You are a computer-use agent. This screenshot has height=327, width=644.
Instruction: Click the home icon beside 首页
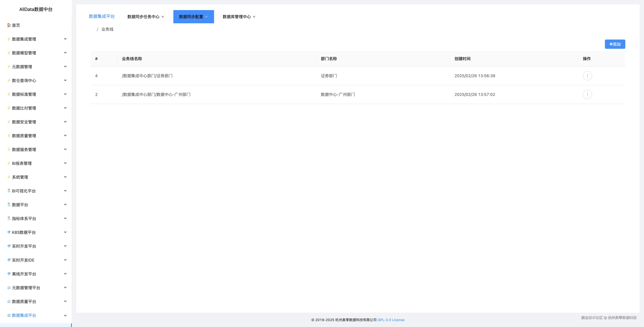pos(9,25)
